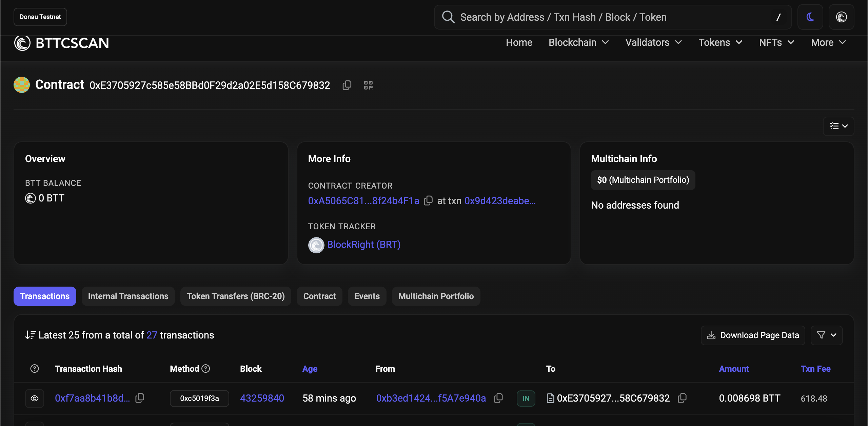This screenshot has height=426, width=868.
Task: Show QR code for contract address
Action: tap(368, 85)
